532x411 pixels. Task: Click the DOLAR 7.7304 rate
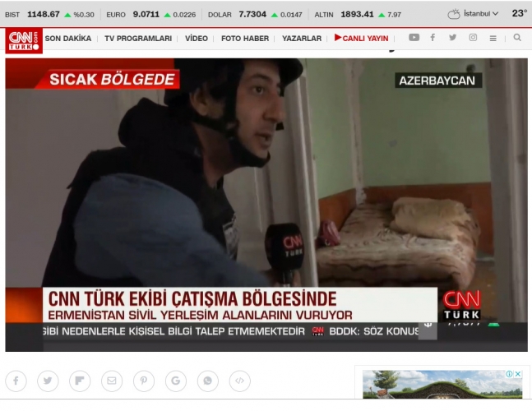pos(252,14)
